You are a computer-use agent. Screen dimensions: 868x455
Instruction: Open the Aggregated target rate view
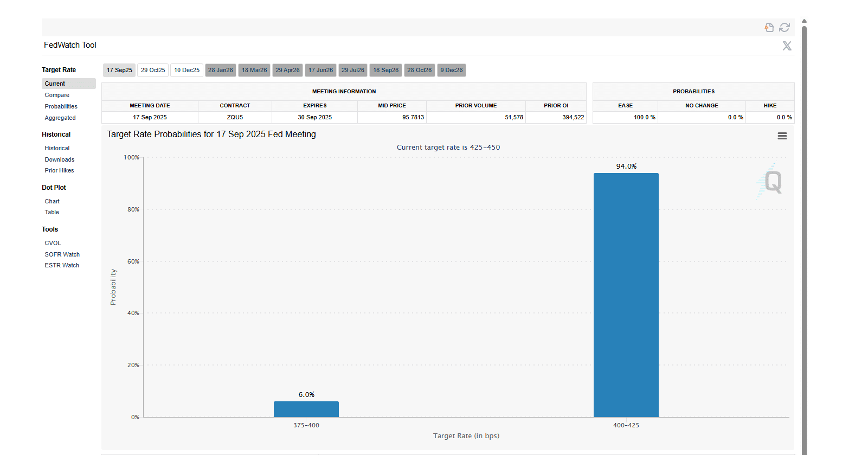click(x=60, y=118)
